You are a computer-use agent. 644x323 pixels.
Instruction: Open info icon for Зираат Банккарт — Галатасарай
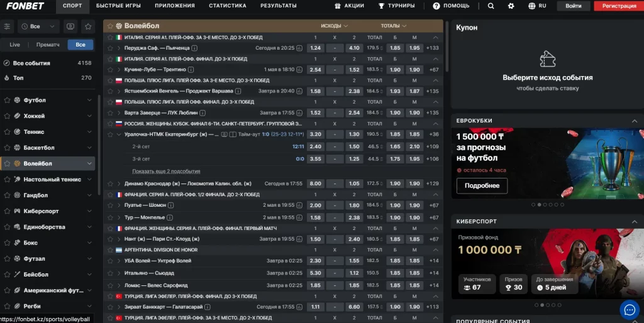click(x=208, y=307)
